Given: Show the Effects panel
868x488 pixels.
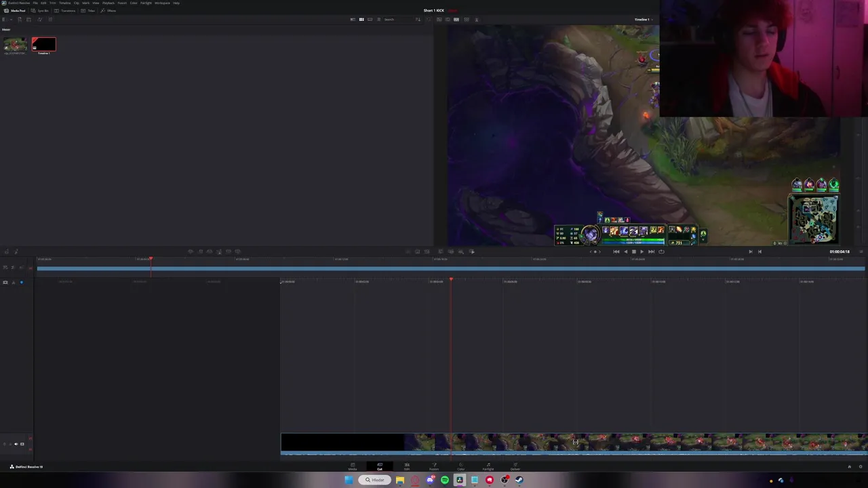Looking at the screenshot, I should click(108, 11).
